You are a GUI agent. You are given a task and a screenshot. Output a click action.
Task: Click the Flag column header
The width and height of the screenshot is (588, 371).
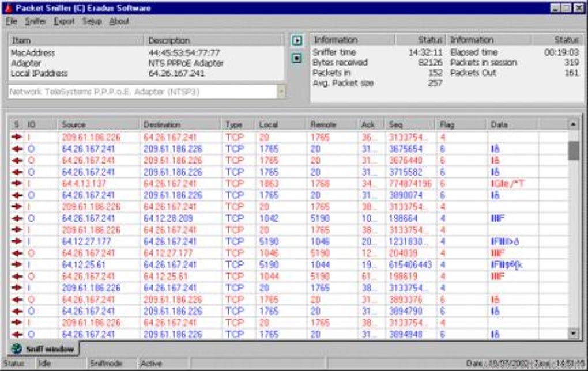[461, 124]
